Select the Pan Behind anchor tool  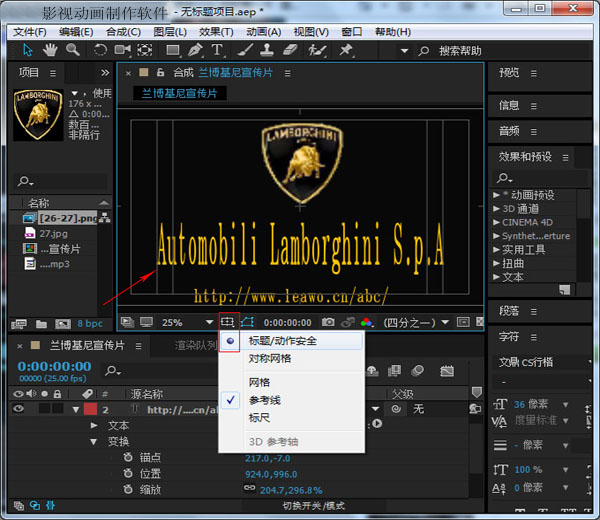point(145,50)
